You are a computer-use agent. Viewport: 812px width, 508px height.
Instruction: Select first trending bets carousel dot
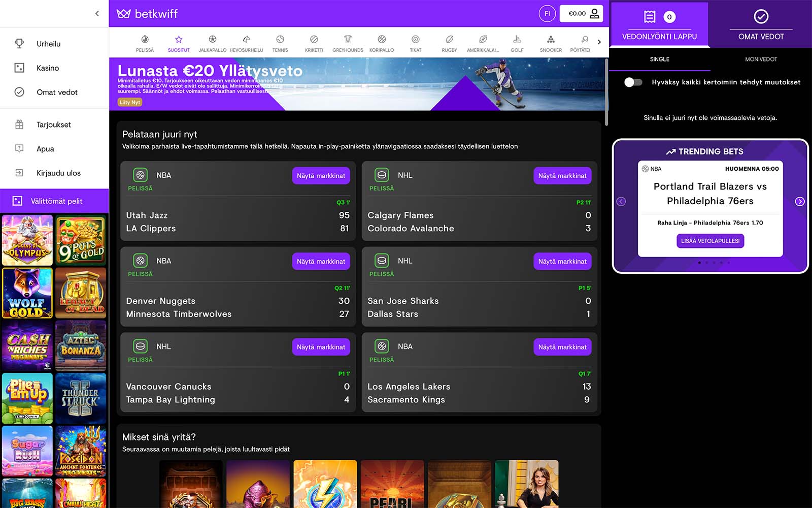(699, 263)
